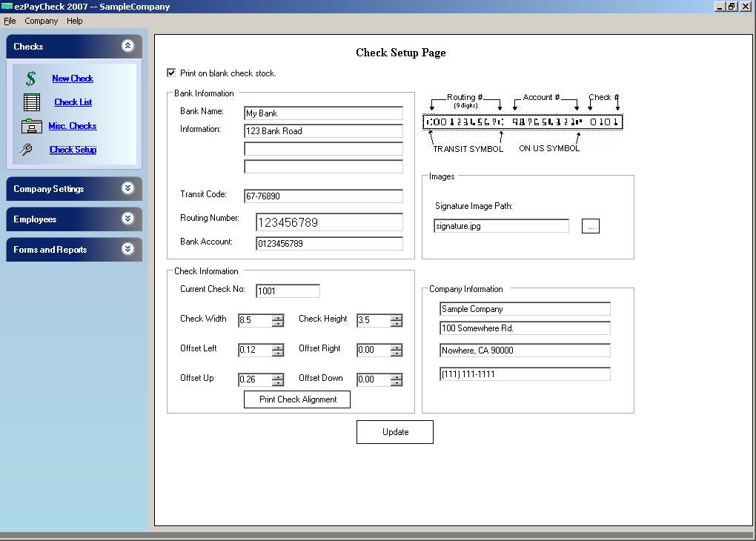Expand the Company Settings section
756x541 pixels.
pos(126,188)
